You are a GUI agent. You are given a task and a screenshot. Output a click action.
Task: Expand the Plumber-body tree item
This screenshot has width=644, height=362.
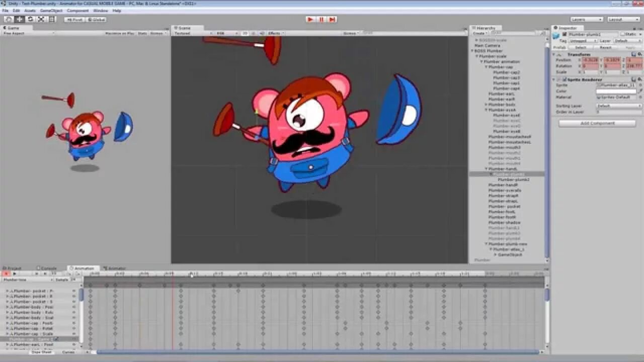(486, 105)
